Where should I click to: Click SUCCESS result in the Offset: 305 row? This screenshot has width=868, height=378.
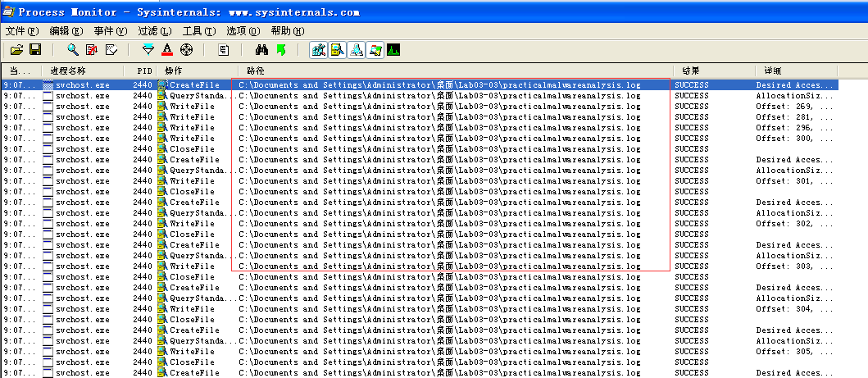click(x=692, y=352)
